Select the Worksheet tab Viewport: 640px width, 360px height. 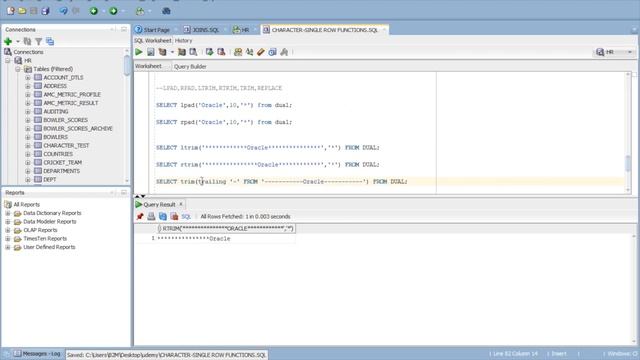(148, 66)
